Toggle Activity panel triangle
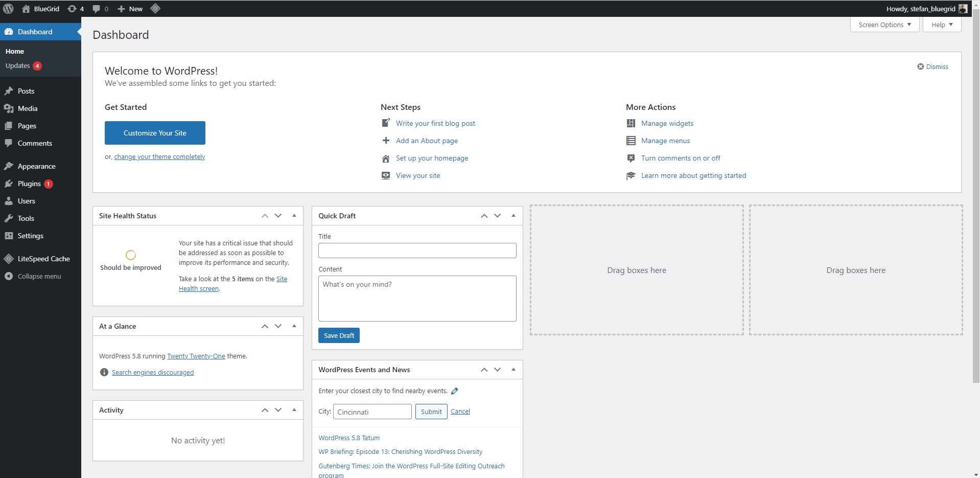Image resolution: width=980 pixels, height=478 pixels. (x=294, y=410)
